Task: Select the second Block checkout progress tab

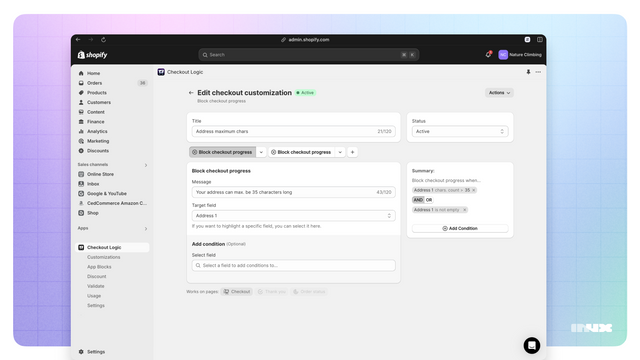Action: [x=301, y=152]
